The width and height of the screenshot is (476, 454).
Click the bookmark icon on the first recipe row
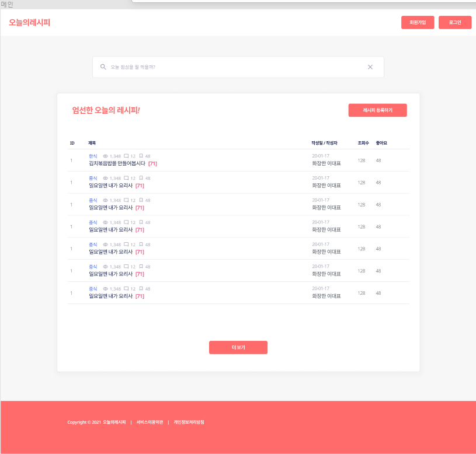142,156
